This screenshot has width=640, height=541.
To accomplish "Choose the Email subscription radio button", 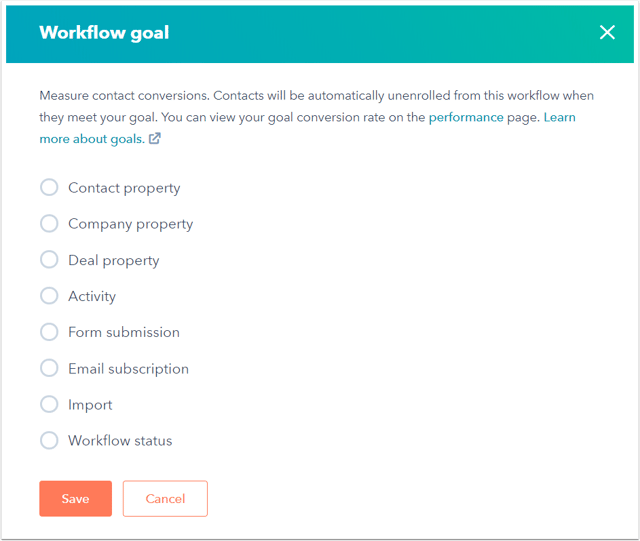I will 49,368.
